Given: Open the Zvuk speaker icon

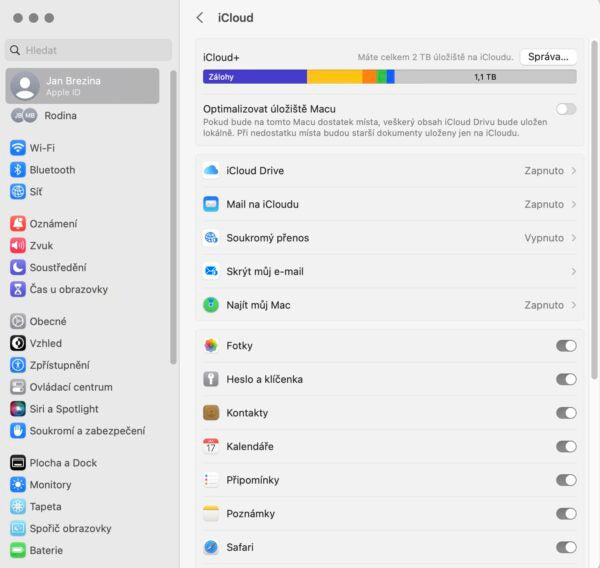Looking at the screenshot, I should coord(18,245).
